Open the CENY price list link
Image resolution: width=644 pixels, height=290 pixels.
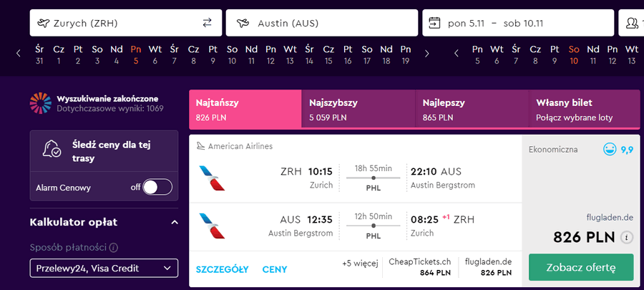point(275,270)
